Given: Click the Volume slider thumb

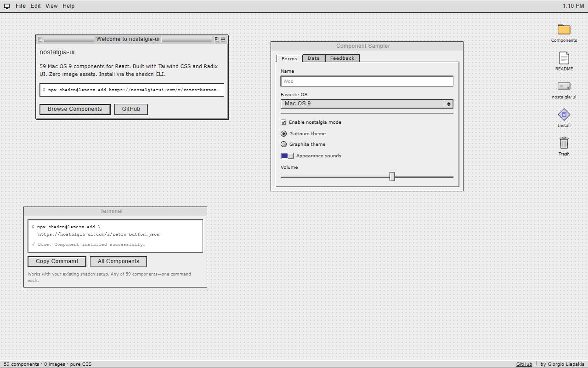Looking at the screenshot, I should click(392, 177).
